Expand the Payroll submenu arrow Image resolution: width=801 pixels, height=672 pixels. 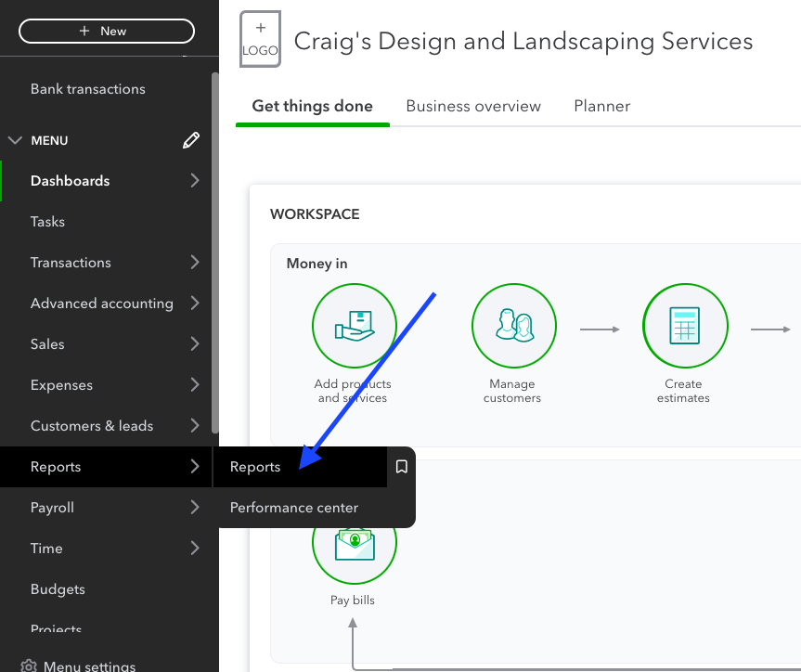click(x=195, y=508)
